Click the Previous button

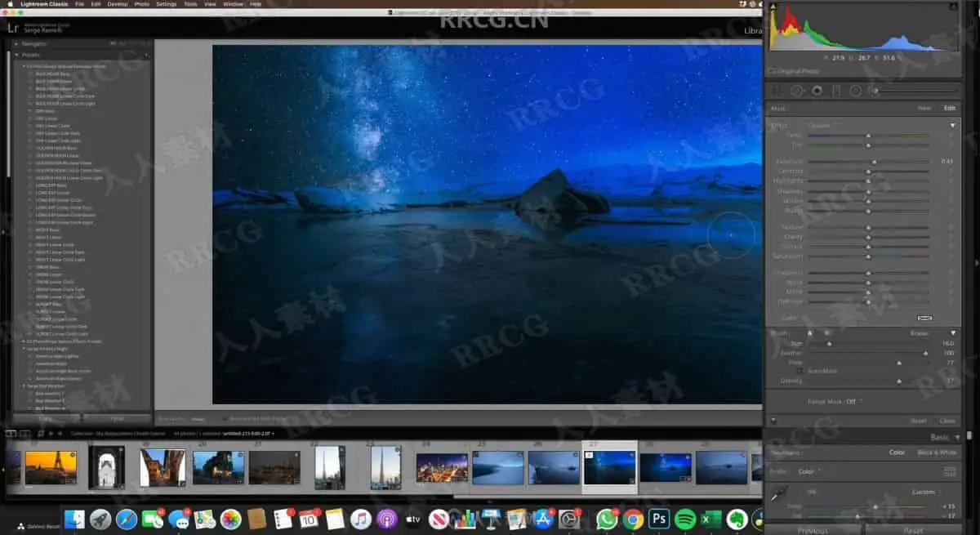[x=813, y=529]
